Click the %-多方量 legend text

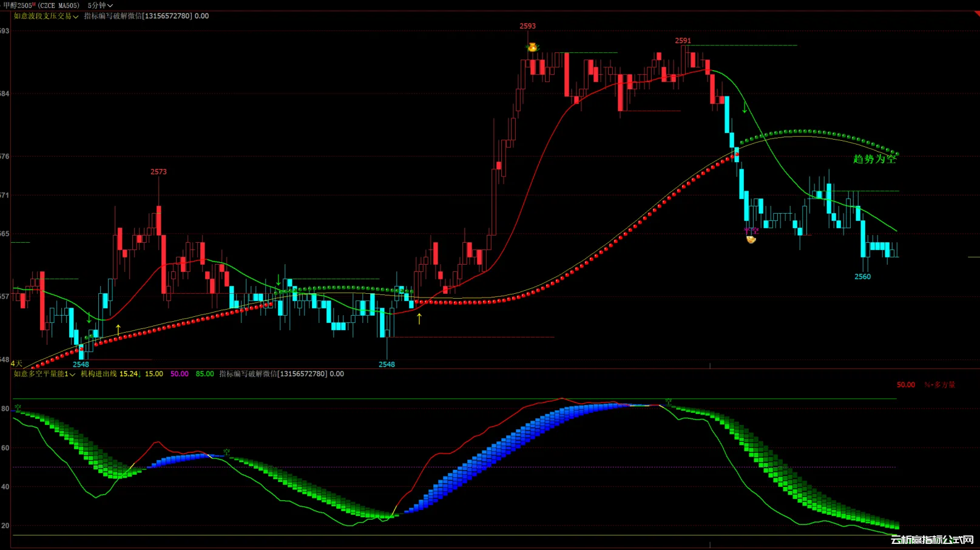[x=939, y=385]
